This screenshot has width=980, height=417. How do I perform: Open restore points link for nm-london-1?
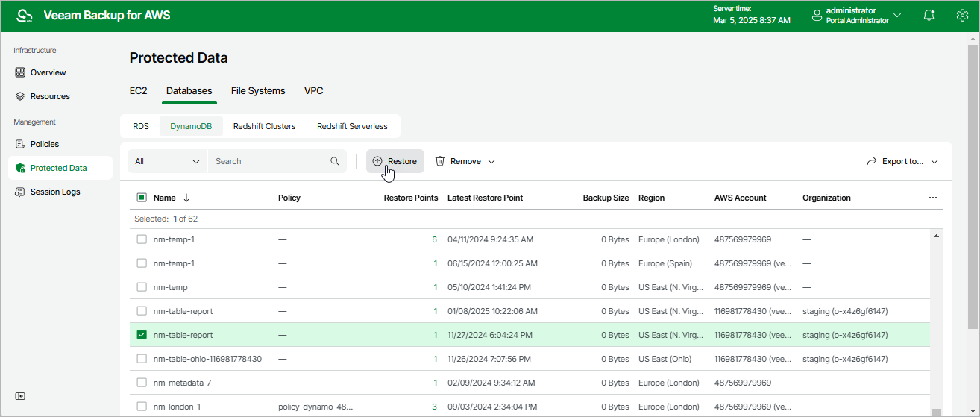(x=435, y=407)
